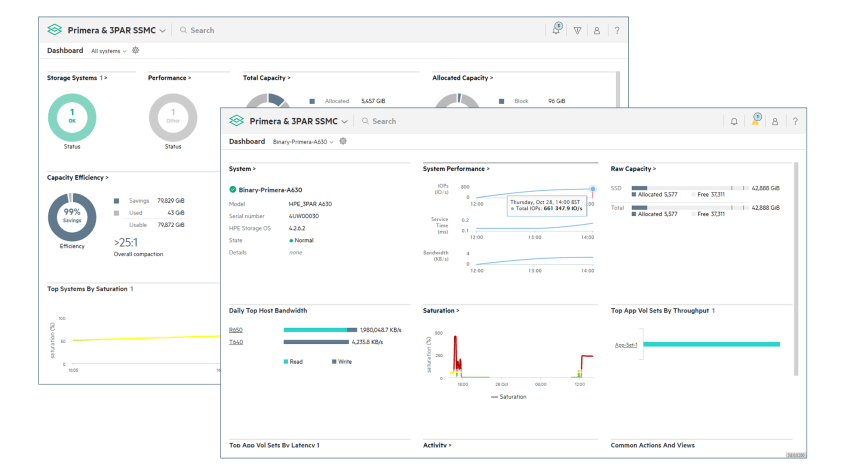
Task: Focus the Search field in the front window
Action: 384,121
